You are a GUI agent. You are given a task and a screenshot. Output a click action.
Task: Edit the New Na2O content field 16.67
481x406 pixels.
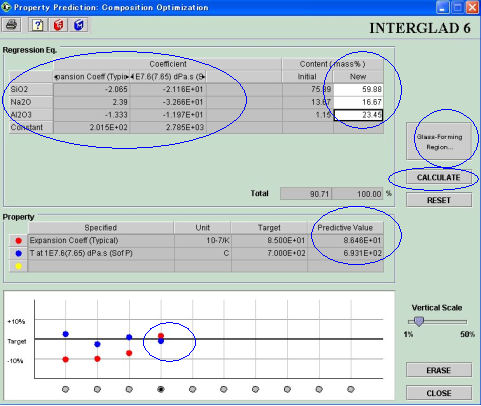[358, 102]
